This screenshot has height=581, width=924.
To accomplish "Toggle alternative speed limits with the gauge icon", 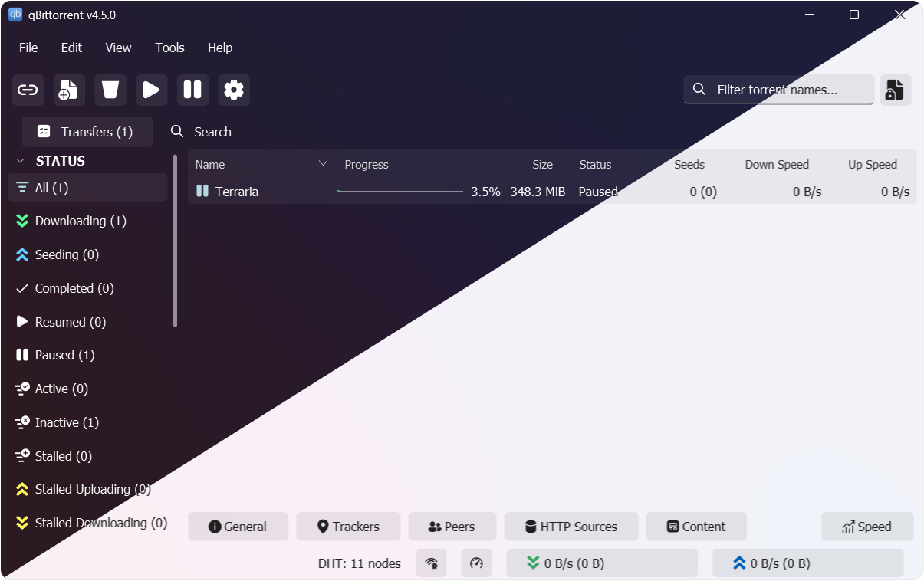I will pos(476,563).
